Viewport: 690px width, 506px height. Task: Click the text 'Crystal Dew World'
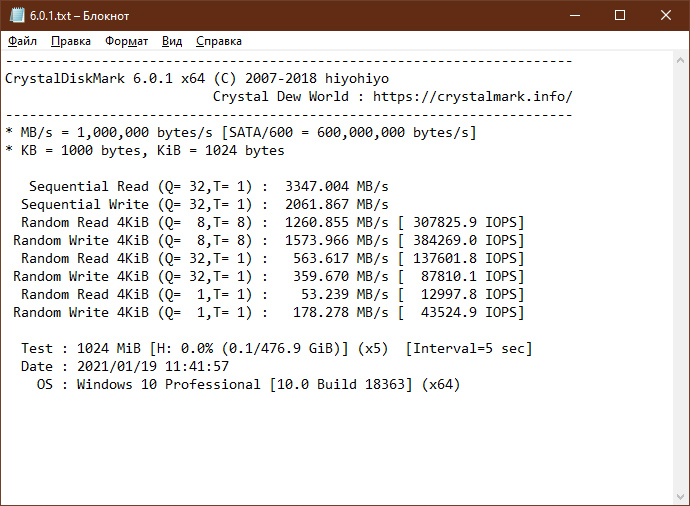tap(281, 97)
